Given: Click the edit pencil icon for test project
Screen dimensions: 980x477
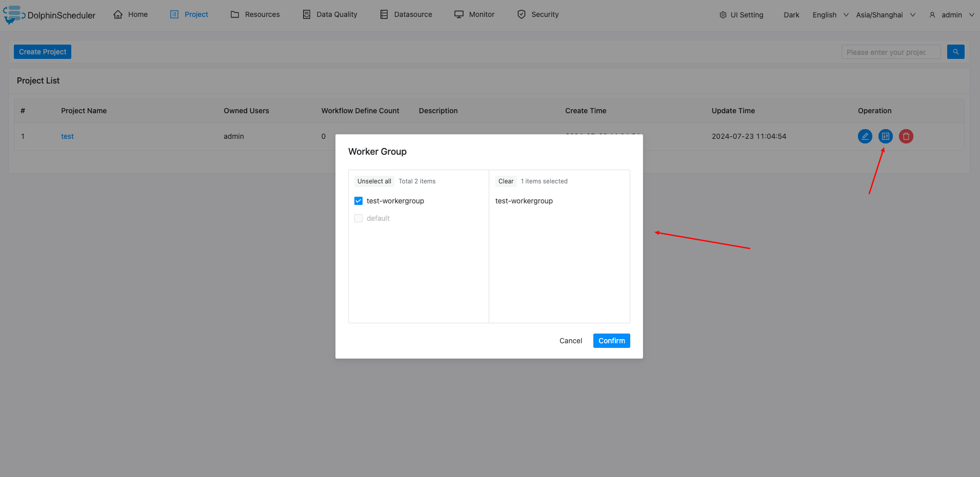Looking at the screenshot, I should (865, 136).
